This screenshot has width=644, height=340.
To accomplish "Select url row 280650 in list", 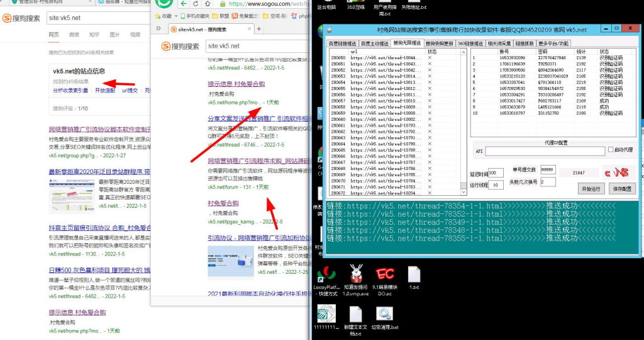I will 395,58.
